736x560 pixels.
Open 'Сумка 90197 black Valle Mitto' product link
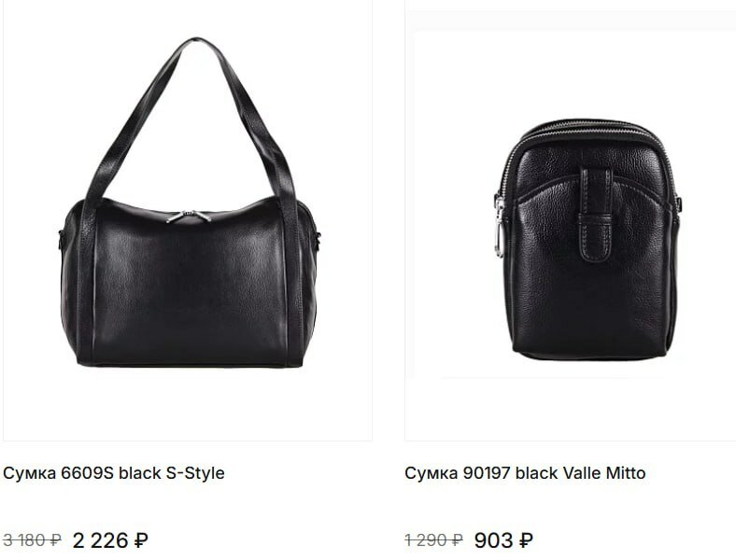tap(525, 473)
